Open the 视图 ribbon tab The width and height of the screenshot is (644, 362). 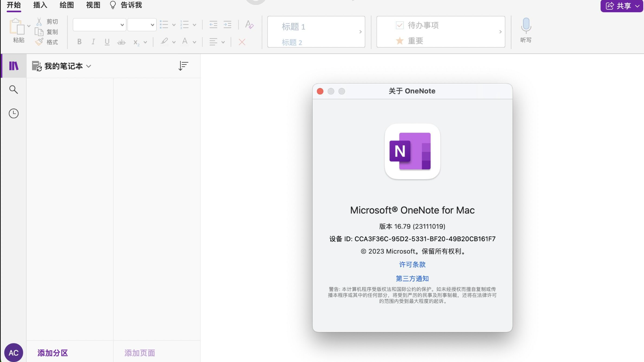pos(93,5)
